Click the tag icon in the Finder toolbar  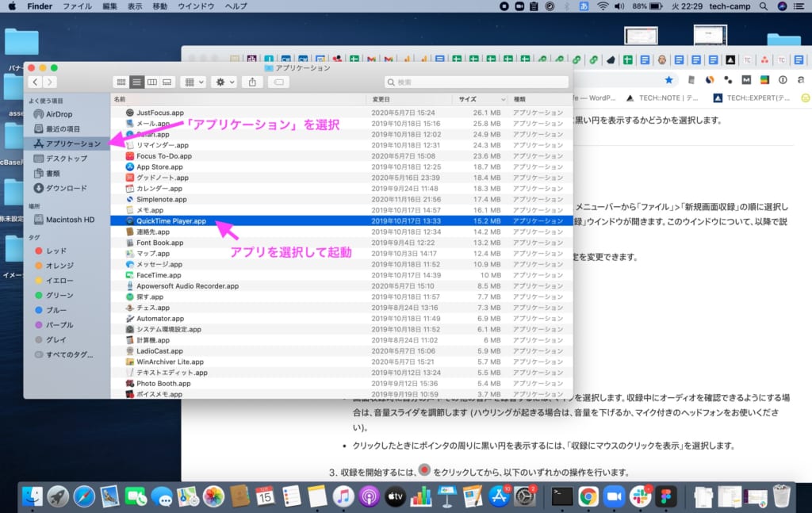(x=279, y=82)
